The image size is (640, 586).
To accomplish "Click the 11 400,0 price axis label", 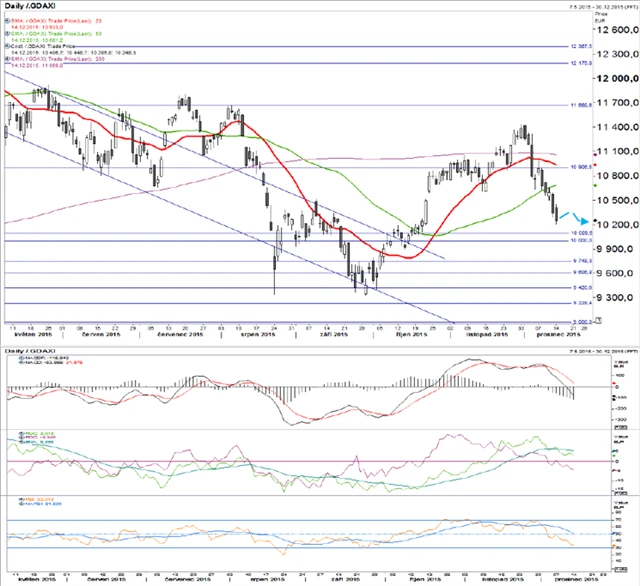I will 618,127.
